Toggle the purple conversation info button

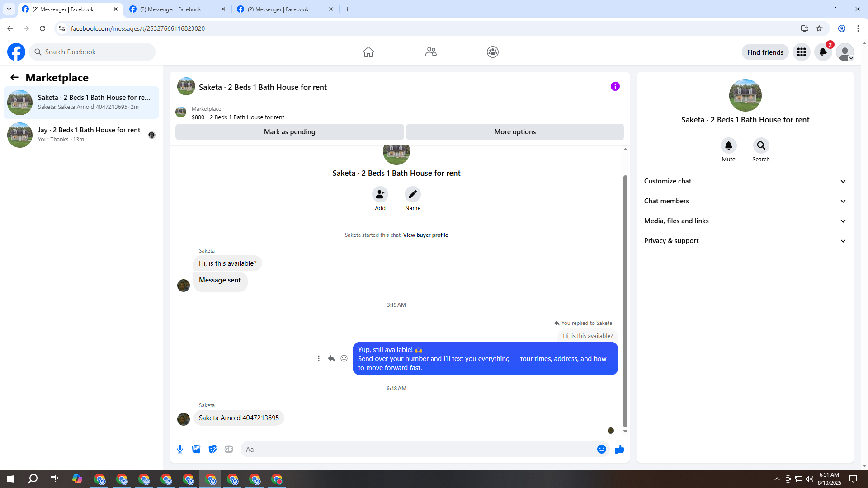click(615, 86)
